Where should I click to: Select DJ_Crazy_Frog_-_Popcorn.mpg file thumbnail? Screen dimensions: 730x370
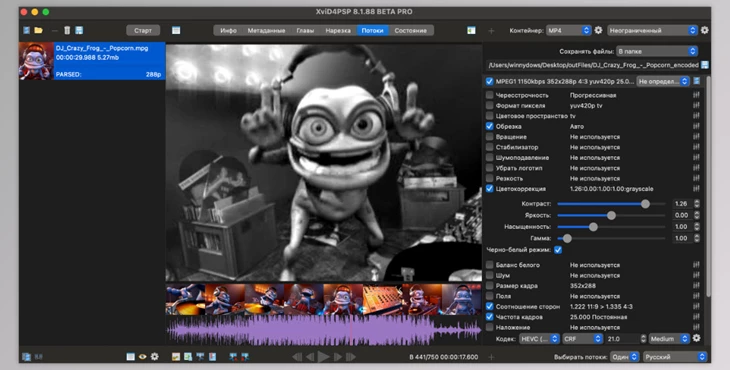[36, 61]
